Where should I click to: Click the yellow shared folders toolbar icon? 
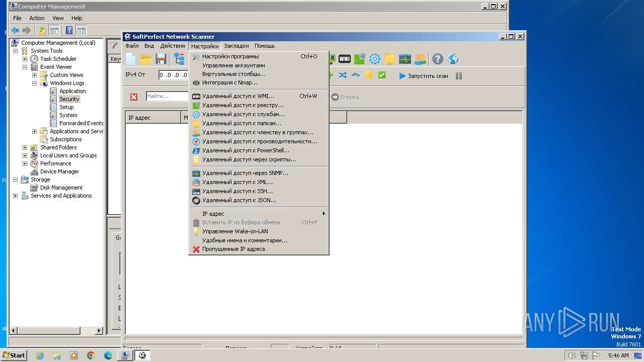[390, 59]
